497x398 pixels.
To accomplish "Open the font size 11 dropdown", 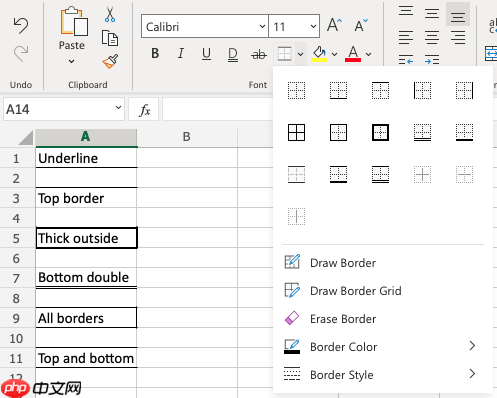I will (313, 26).
